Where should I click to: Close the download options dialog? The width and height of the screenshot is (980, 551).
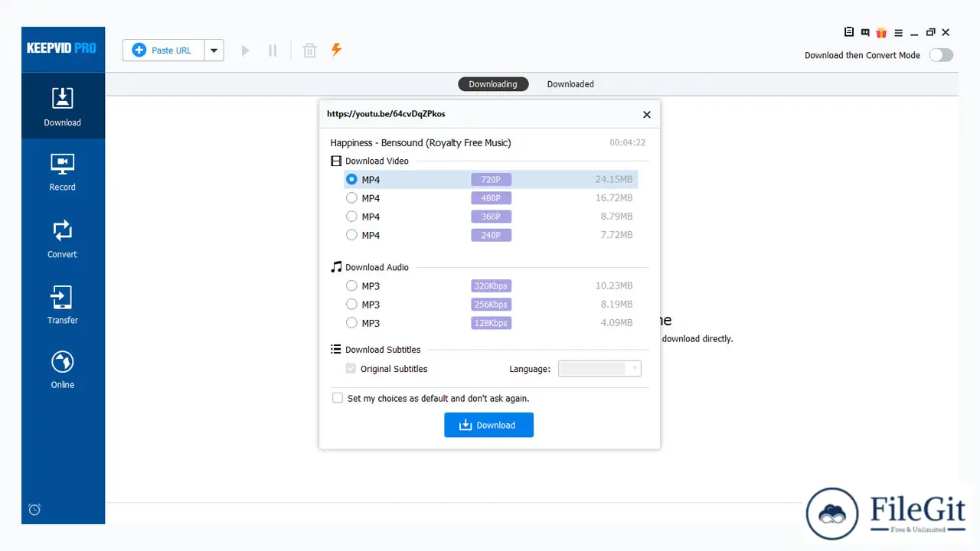tap(647, 115)
